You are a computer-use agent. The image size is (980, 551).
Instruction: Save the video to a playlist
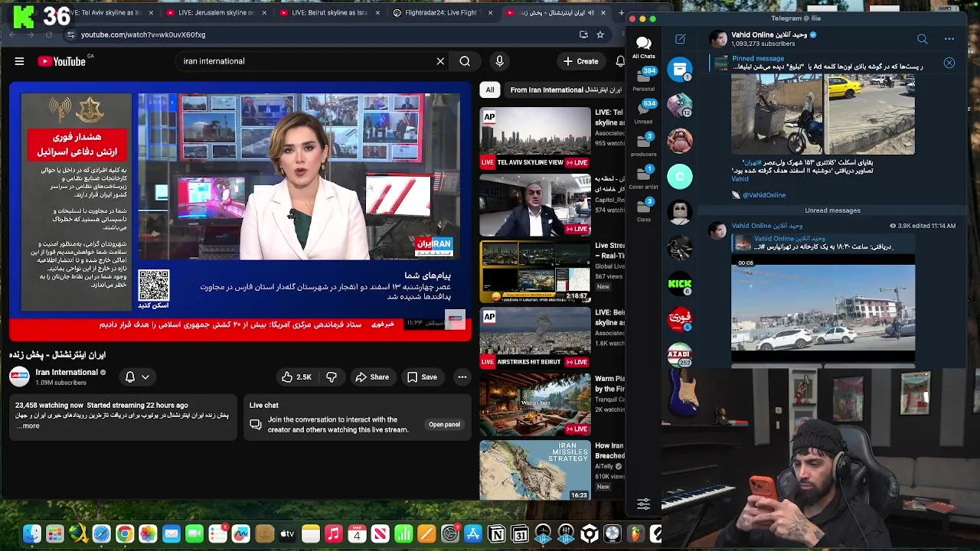pos(422,377)
